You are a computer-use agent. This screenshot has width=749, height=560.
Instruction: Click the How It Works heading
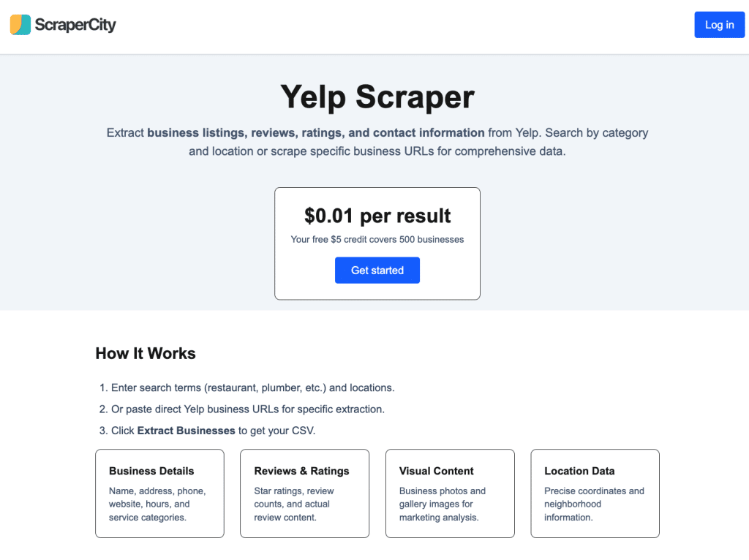(x=145, y=353)
